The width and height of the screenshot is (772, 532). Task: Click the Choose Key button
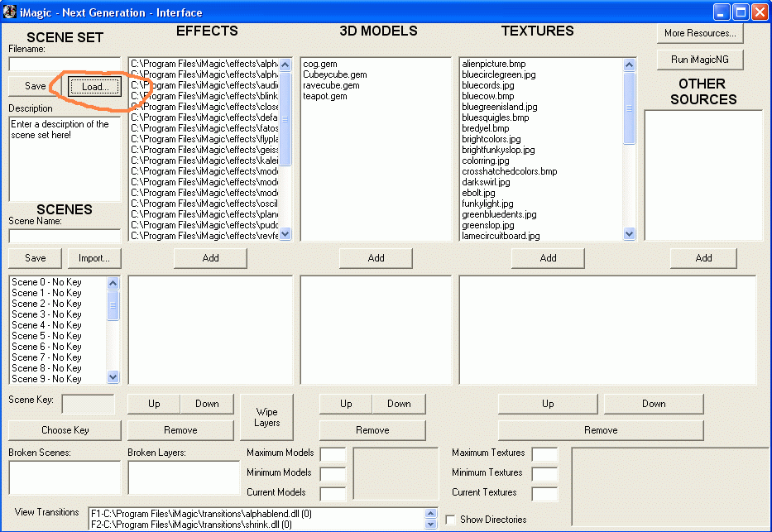[65, 430]
